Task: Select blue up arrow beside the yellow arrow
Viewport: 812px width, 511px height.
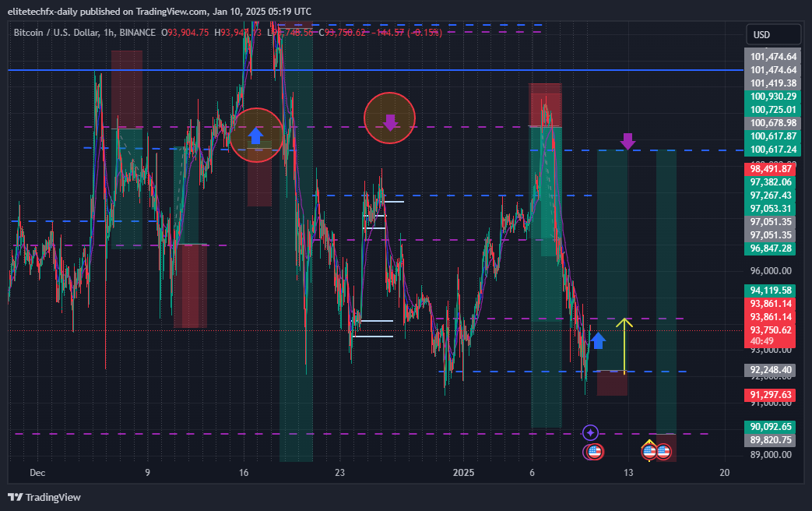Action: (598, 340)
